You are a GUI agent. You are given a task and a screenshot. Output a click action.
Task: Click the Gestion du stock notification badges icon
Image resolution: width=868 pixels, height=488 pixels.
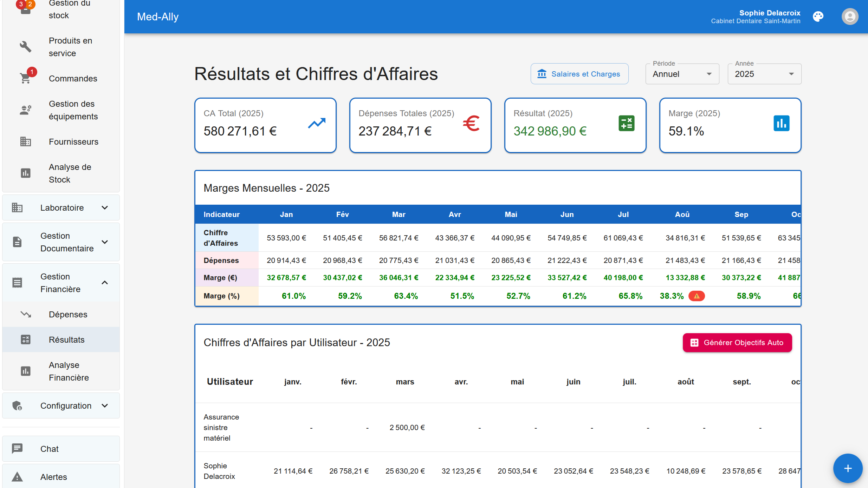[25, 7]
